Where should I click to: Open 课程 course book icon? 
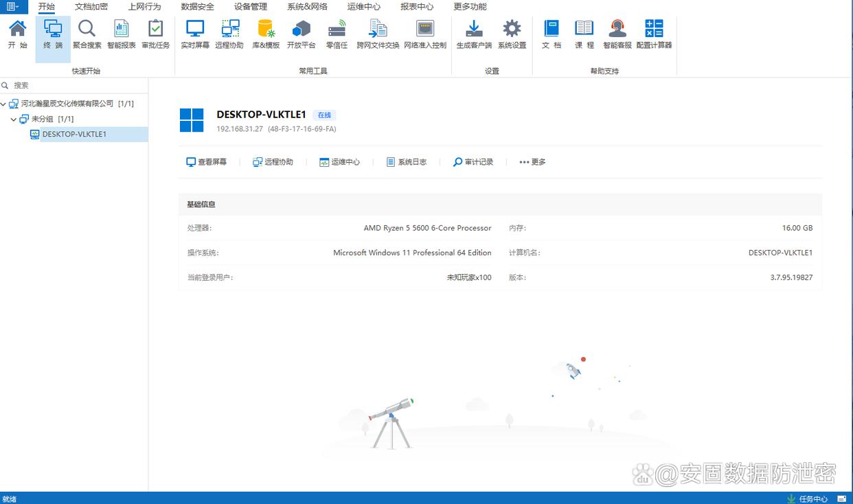pos(584,34)
